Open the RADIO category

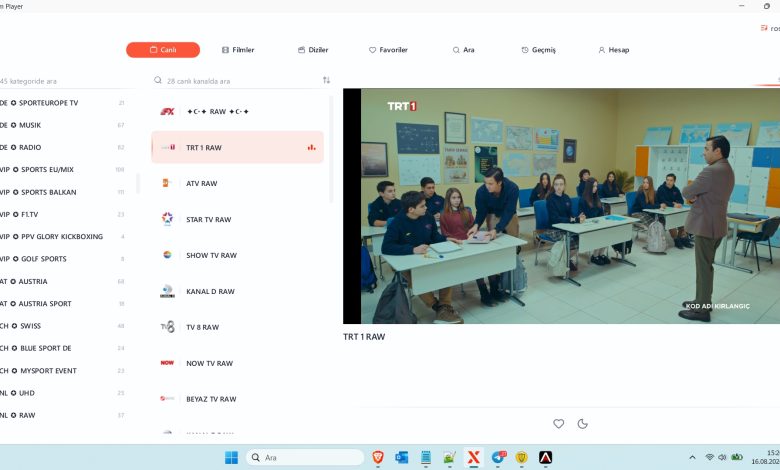64,147
